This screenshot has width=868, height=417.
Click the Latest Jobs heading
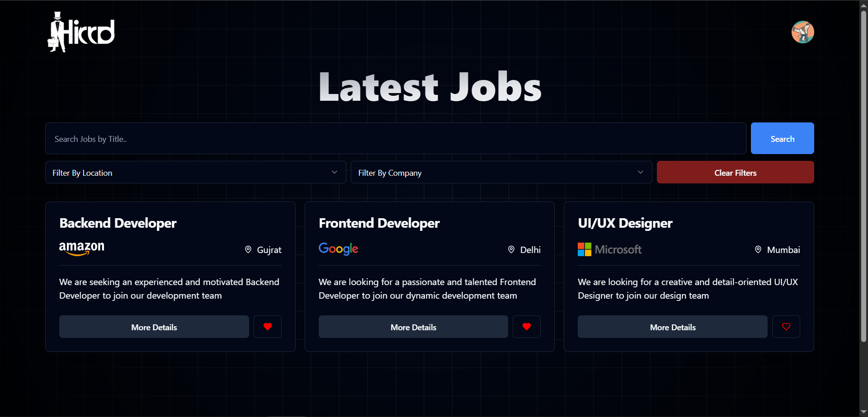(x=430, y=87)
